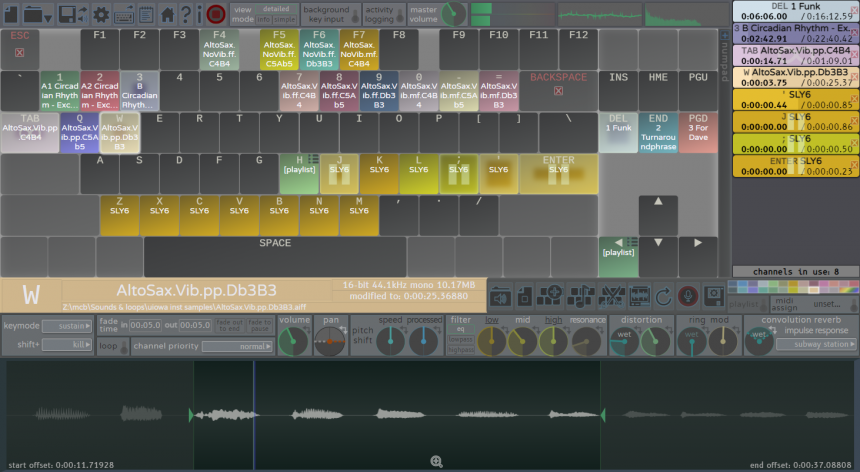Toggle activity logging switch
Viewport: 860px width, 472px height.
point(400,17)
